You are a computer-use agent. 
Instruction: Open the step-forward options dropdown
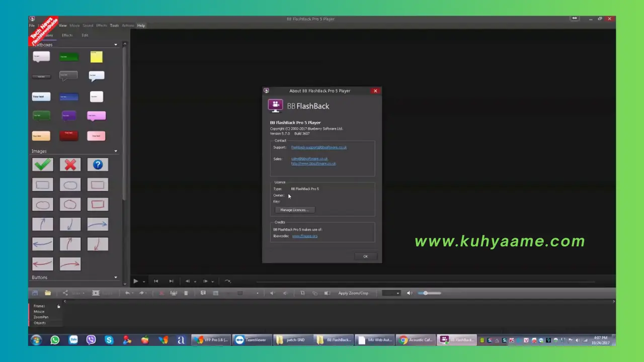[212, 282]
